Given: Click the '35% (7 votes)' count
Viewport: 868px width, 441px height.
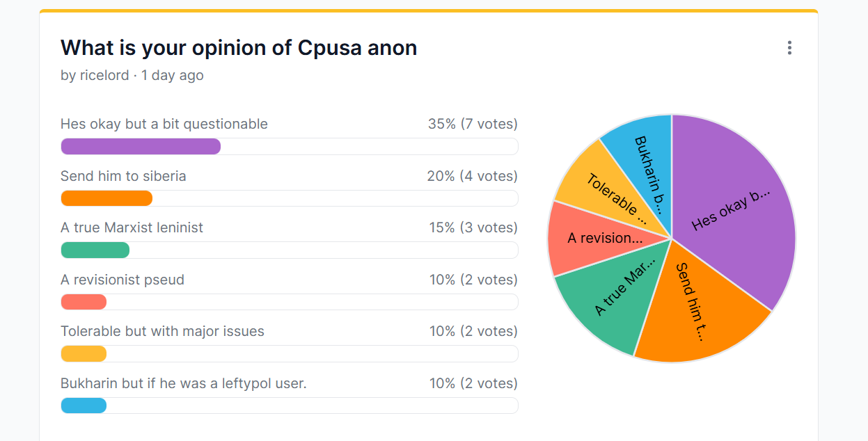Looking at the screenshot, I should pos(473,125).
